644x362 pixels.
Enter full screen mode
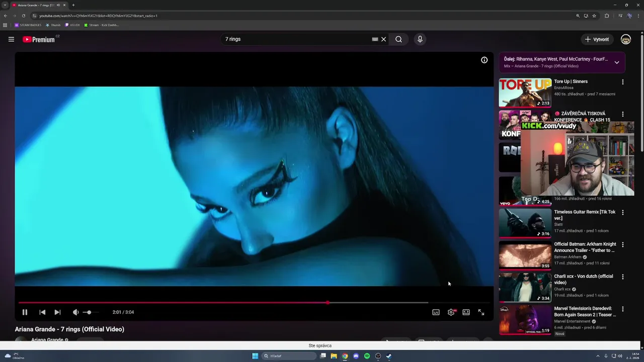click(x=481, y=312)
